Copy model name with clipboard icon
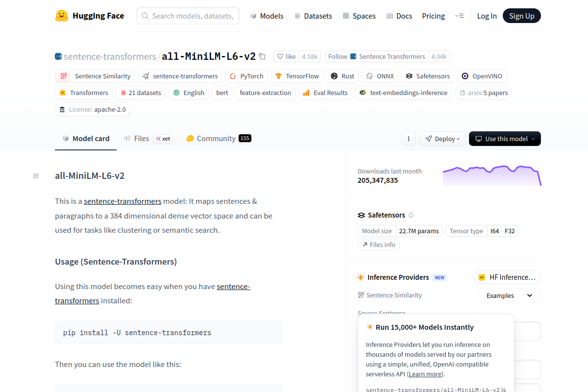Image resolution: width=588 pixels, height=392 pixels. pyautogui.click(x=262, y=56)
